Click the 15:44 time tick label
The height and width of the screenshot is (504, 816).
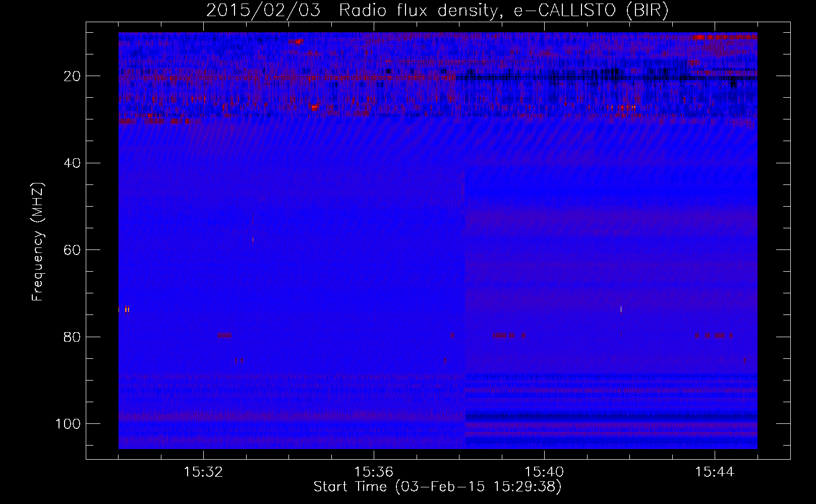[715, 472]
